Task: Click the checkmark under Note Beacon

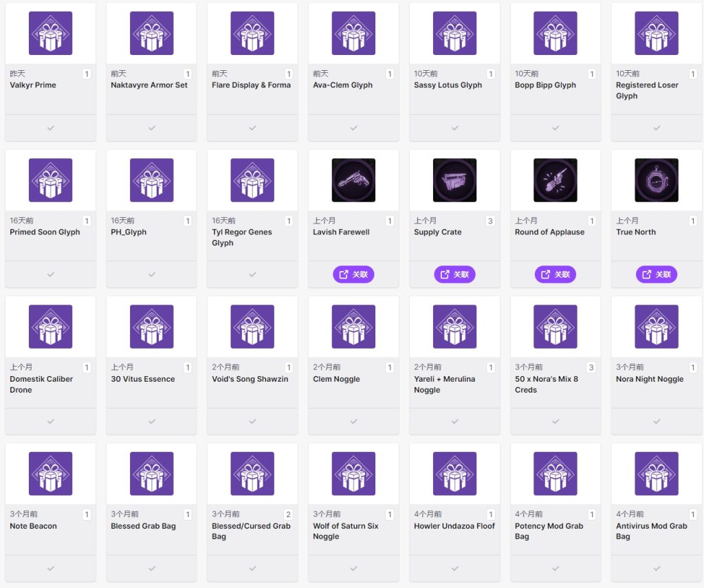Action: pos(51,568)
